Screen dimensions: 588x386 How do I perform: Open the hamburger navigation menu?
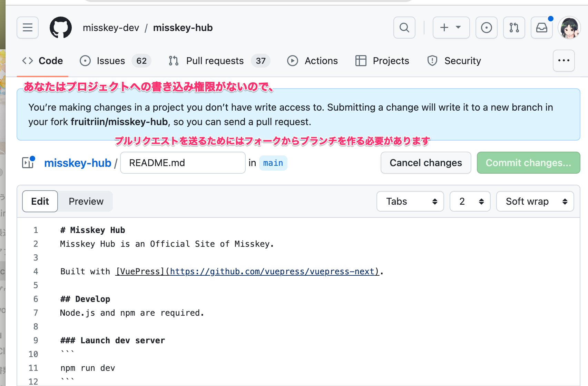28,28
